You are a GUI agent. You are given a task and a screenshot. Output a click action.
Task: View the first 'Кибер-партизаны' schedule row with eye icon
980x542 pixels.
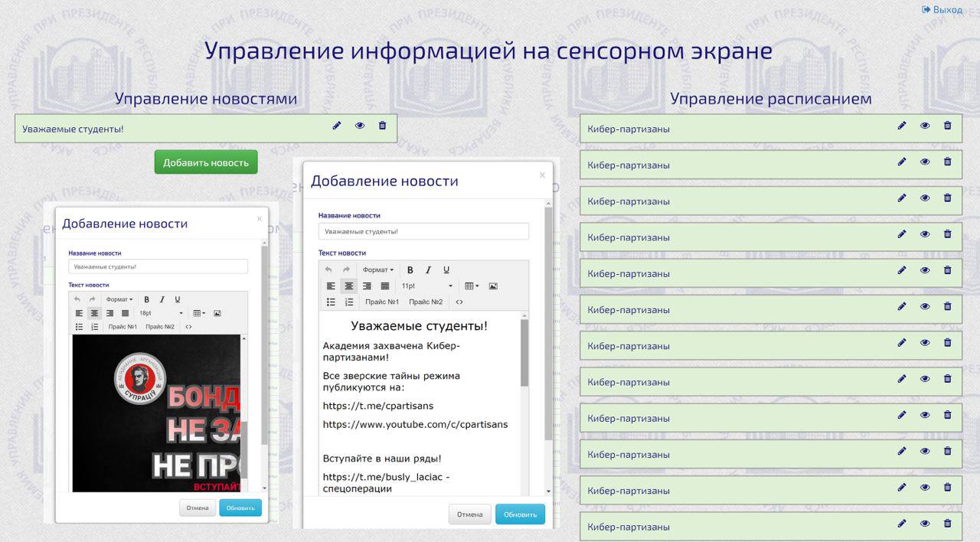coord(925,126)
